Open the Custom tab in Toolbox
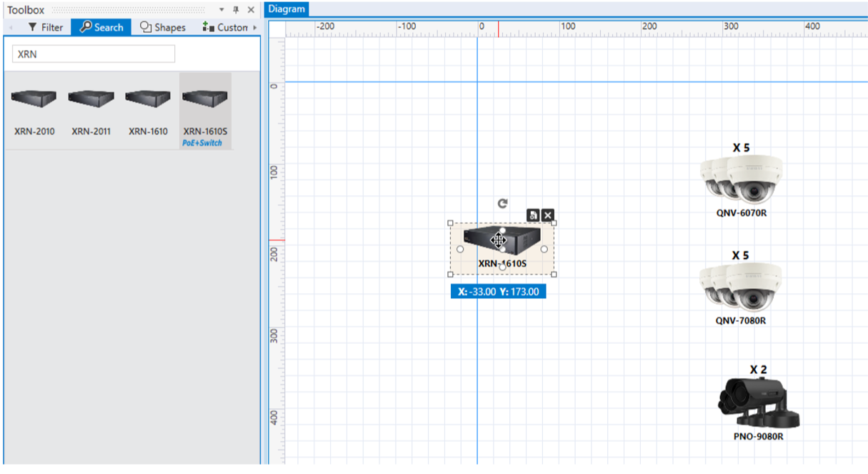This screenshot has width=868, height=474. click(x=225, y=27)
